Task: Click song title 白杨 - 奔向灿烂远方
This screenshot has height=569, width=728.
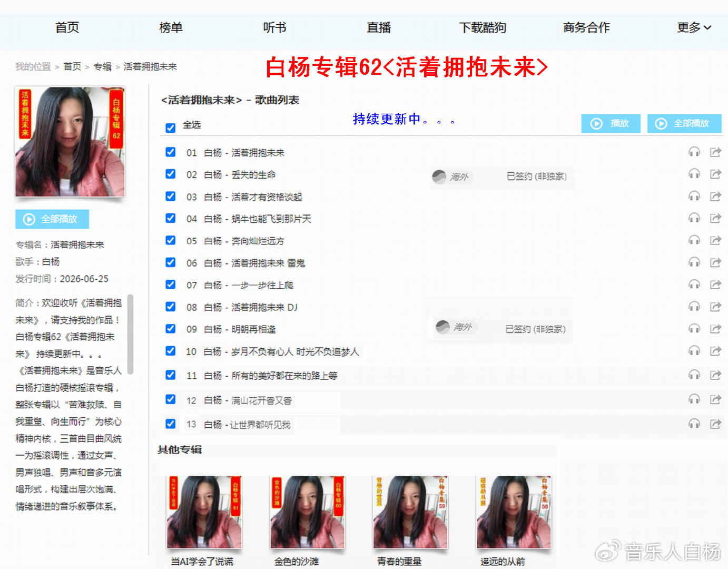Action: pyautogui.click(x=244, y=241)
